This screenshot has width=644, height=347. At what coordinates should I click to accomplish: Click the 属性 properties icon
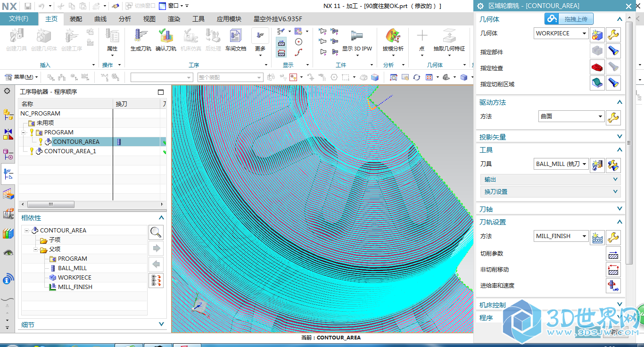112,36
